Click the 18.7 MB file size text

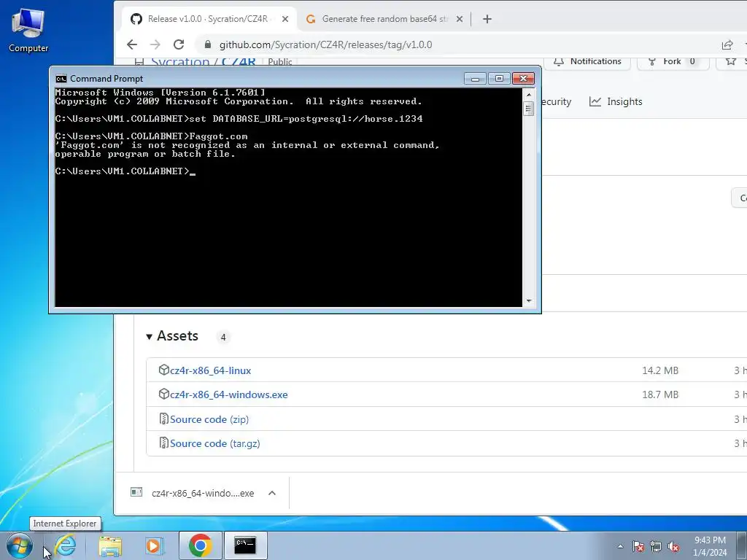(659, 394)
